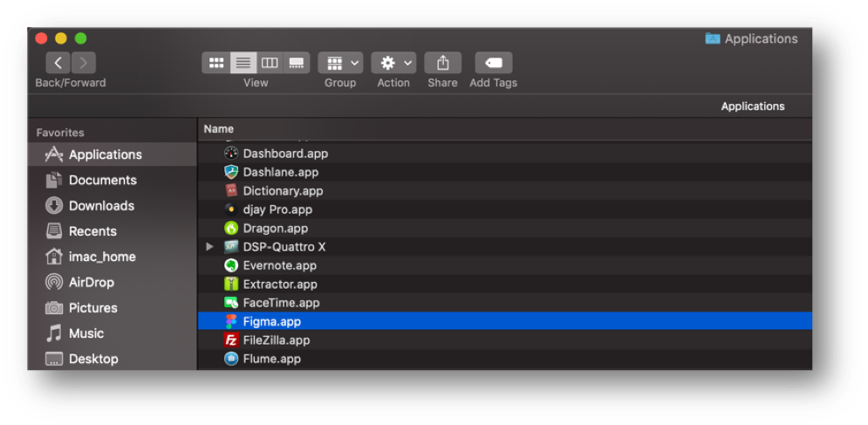Select DSP-Quattro X folder name
This screenshot has width=868, height=425.
tap(284, 247)
